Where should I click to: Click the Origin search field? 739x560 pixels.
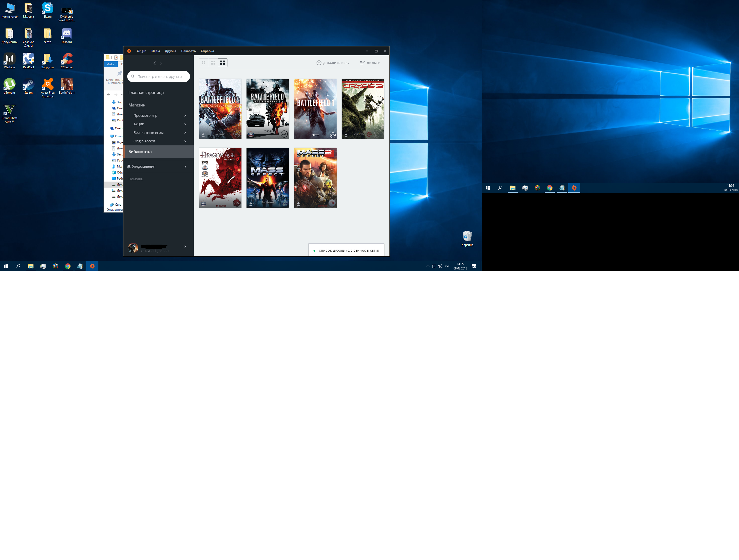[159, 77]
